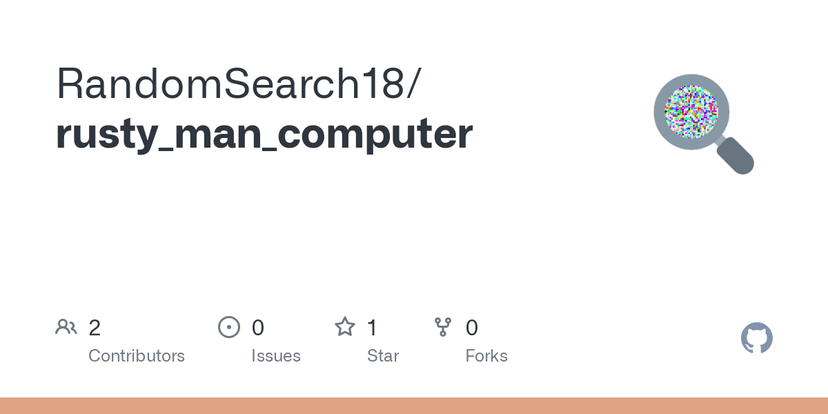Click the GitHub Octocat logo
828x414 pixels.
pyautogui.click(x=757, y=338)
